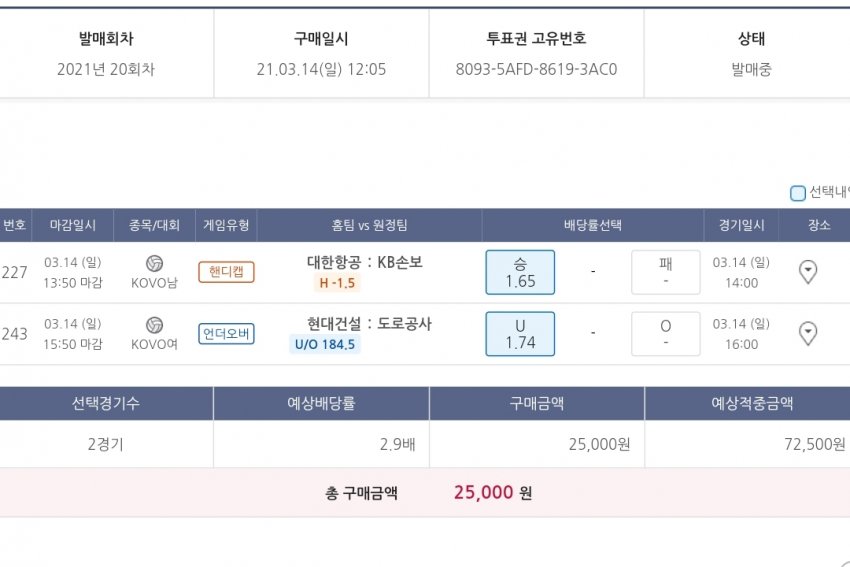
Task: Click the 게임유형 column header
Action: coord(227,225)
